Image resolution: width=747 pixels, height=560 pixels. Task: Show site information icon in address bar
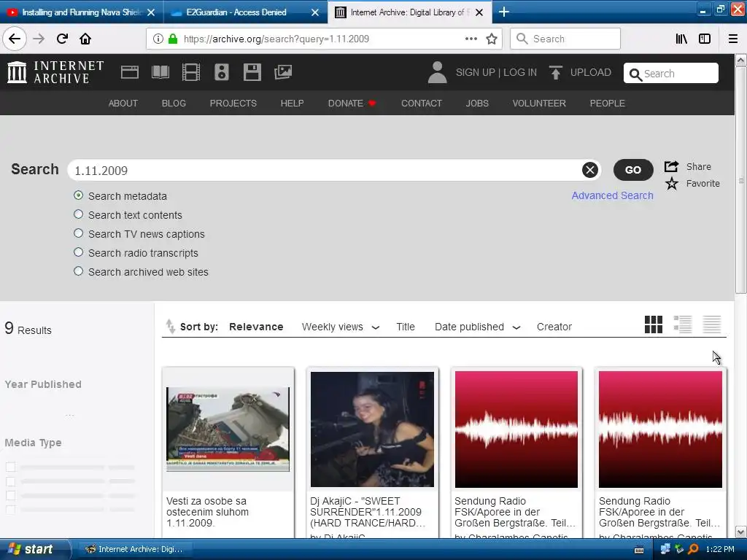tap(158, 39)
